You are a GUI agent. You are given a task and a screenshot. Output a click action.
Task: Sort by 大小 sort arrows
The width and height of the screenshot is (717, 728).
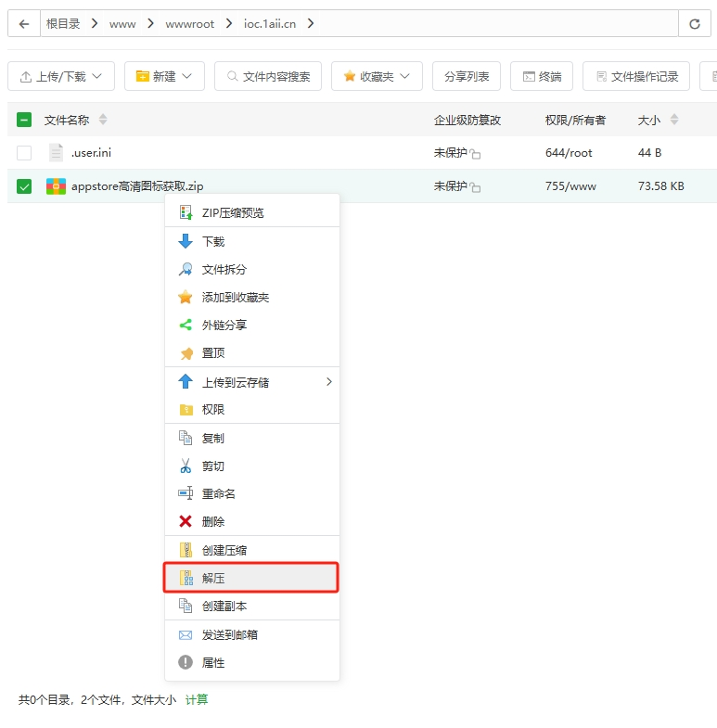pyautogui.click(x=674, y=120)
